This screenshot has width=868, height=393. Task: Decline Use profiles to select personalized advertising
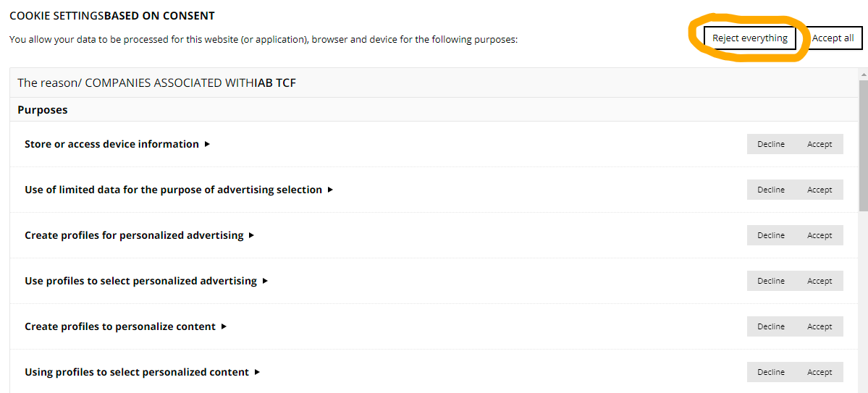[x=771, y=281]
